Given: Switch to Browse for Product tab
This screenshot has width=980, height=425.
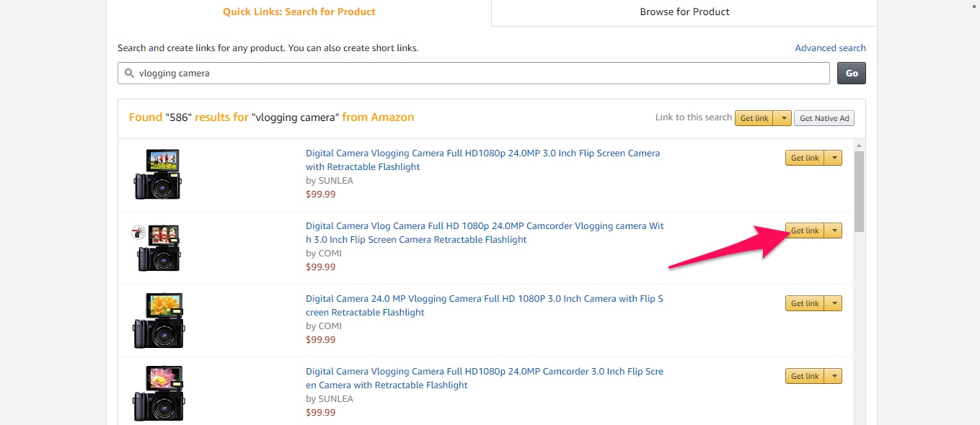Looking at the screenshot, I should (x=684, y=12).
